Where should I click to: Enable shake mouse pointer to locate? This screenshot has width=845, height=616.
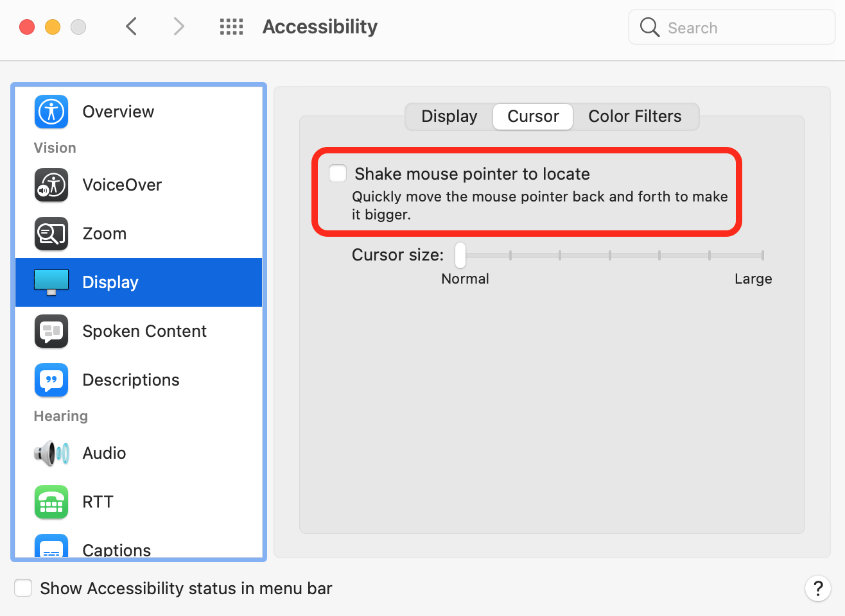tap(337, 173)
